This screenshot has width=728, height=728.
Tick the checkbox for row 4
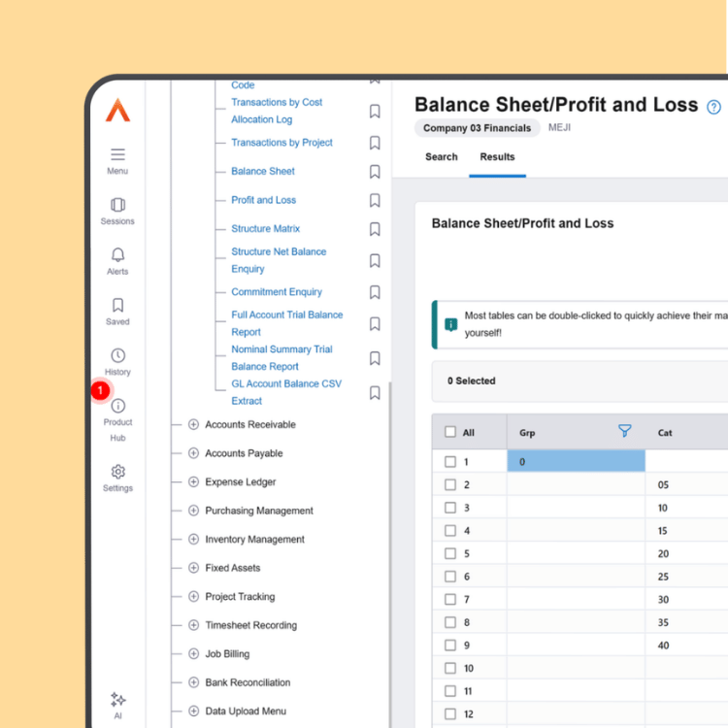tap(450, 530)
